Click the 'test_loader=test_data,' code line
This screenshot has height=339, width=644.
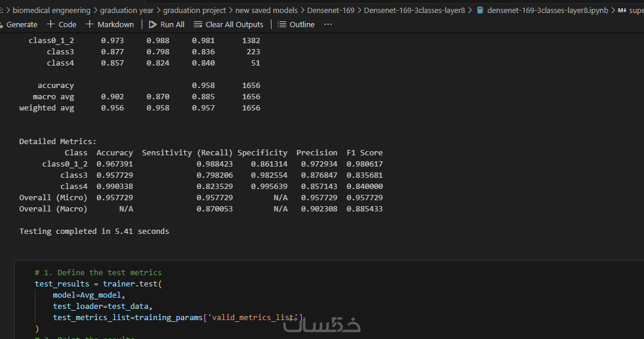tap(103, 307)
